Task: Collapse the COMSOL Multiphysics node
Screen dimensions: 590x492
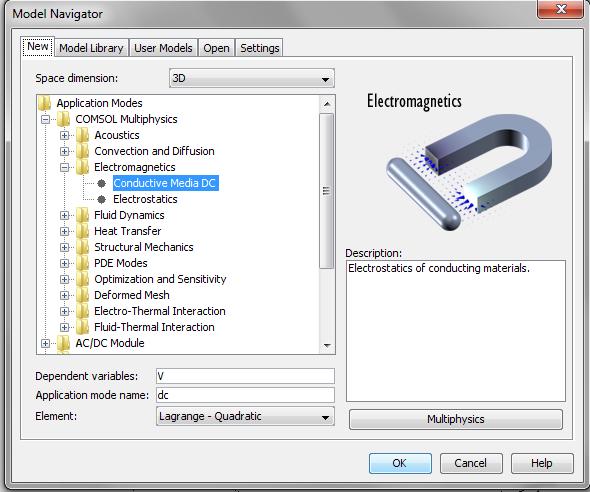Action: coord(46,120)
